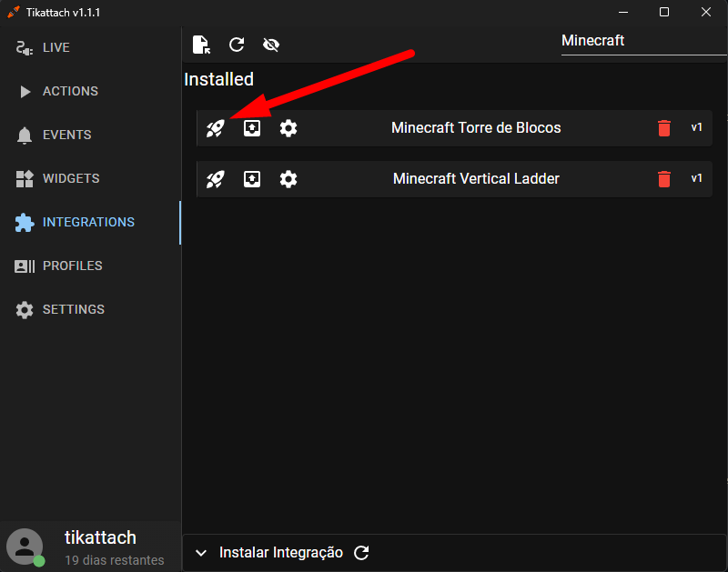The height and width of the screenshot is (572, 728).
Task: Click the tikattach username text
Action: tap(100, 537)
